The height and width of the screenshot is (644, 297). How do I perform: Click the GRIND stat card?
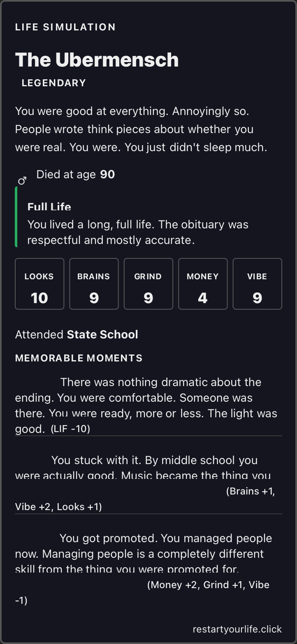[148, 284]
